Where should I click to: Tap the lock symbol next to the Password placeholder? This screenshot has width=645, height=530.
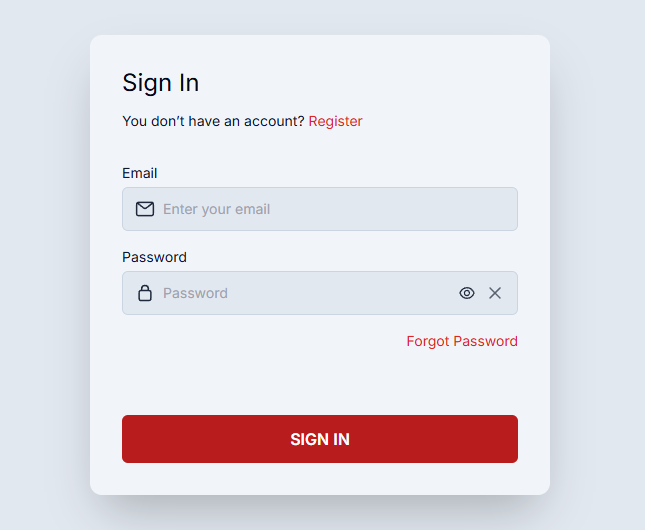pyautogui.click(x=145, y=293)
